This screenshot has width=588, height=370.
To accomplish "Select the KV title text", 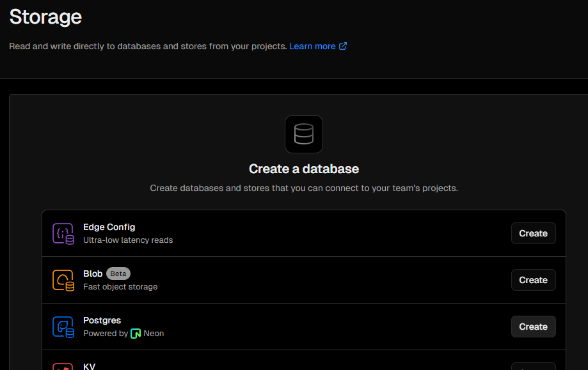I will click(89, 366).
